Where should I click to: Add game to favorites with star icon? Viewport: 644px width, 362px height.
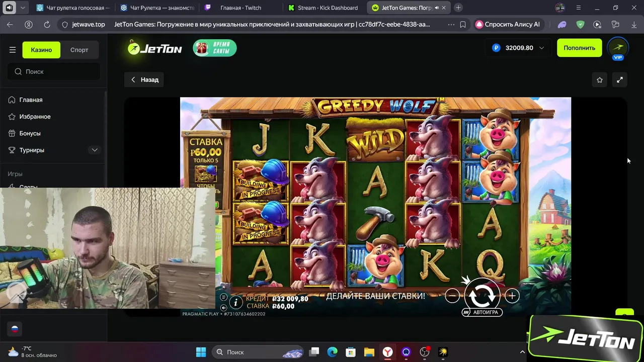[600, 79]
